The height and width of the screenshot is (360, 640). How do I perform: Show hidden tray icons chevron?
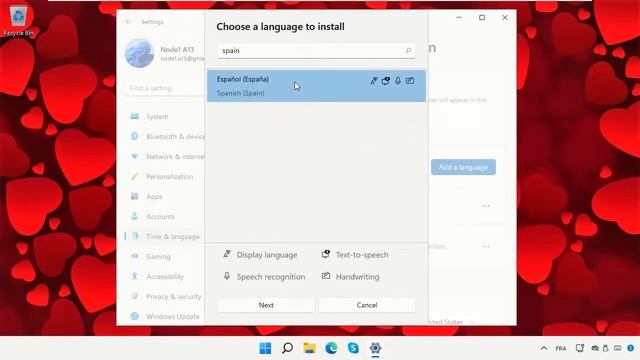[x=544, y=348]
